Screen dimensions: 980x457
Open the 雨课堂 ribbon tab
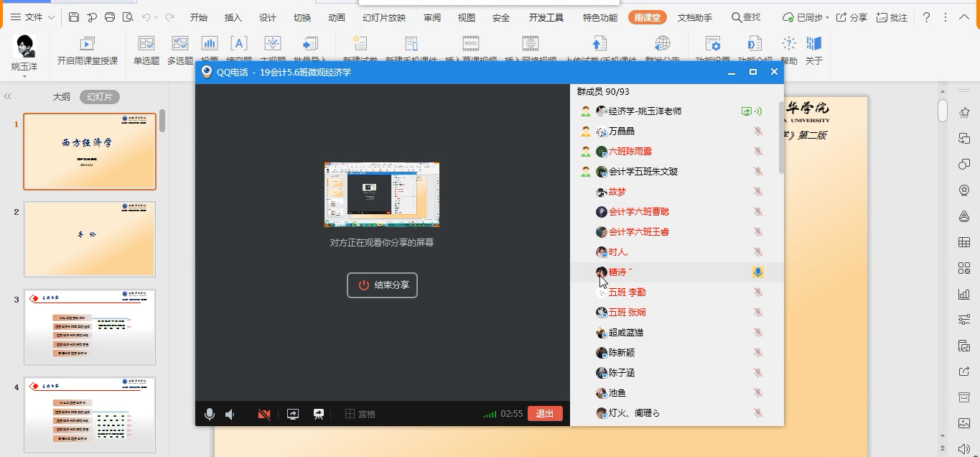pyautogui.click(x=647, y=17)
